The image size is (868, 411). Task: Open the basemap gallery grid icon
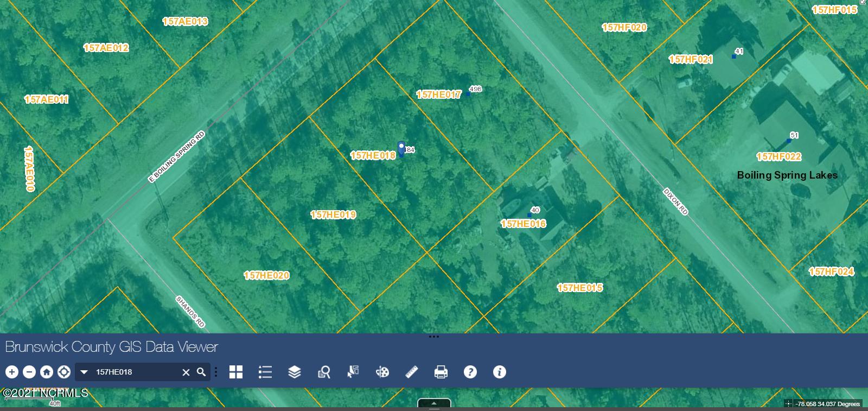tap(236, 372)
